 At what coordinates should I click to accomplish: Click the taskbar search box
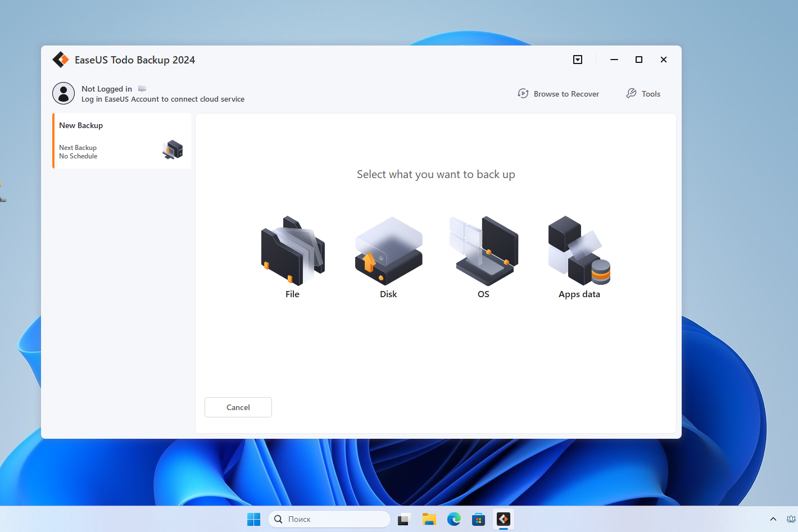(329, 519)
